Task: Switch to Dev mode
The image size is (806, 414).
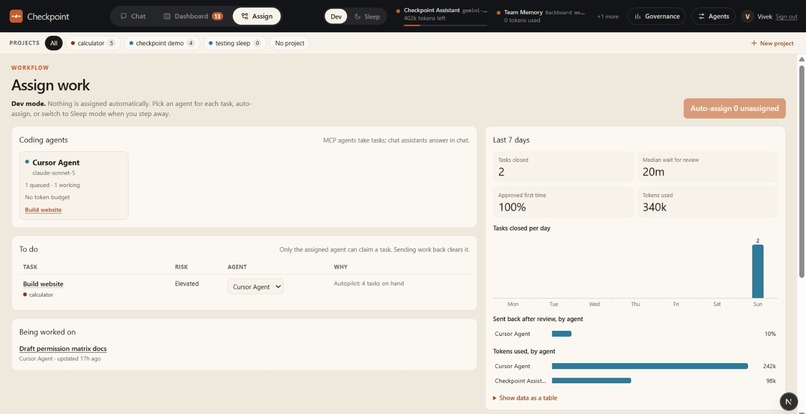Action: coord(336,16)
